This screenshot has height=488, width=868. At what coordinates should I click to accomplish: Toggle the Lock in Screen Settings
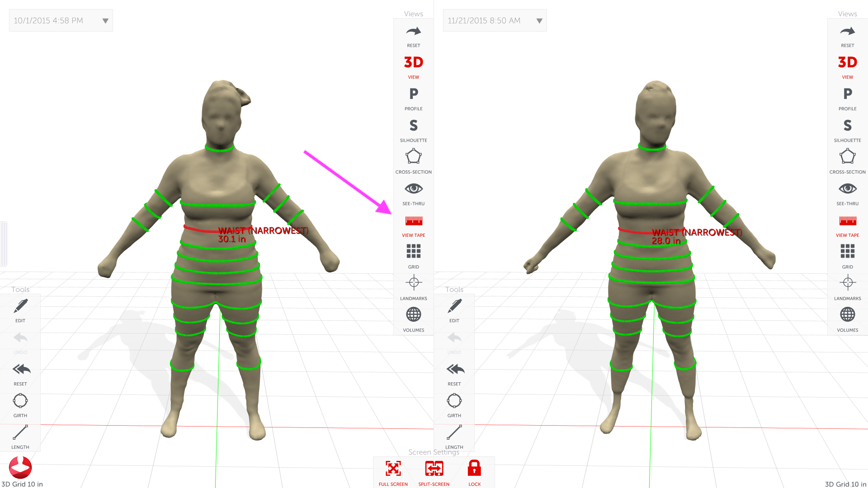coord(474,469)
